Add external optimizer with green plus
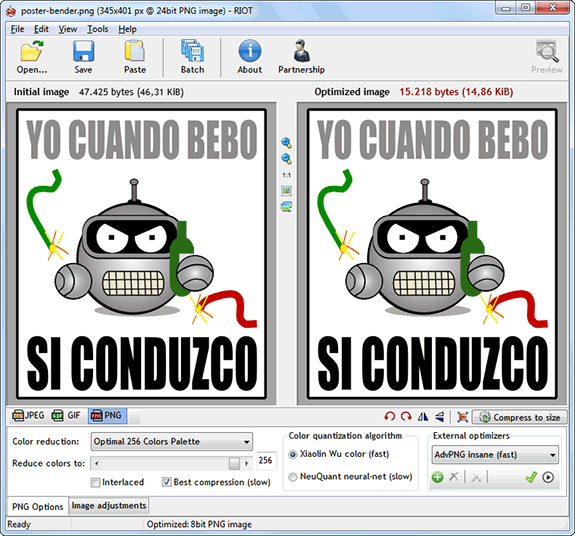575x536 pixels. 437,477
